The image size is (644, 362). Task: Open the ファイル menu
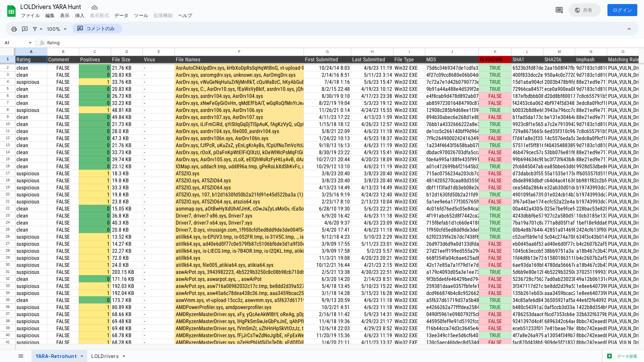(30, 15)
